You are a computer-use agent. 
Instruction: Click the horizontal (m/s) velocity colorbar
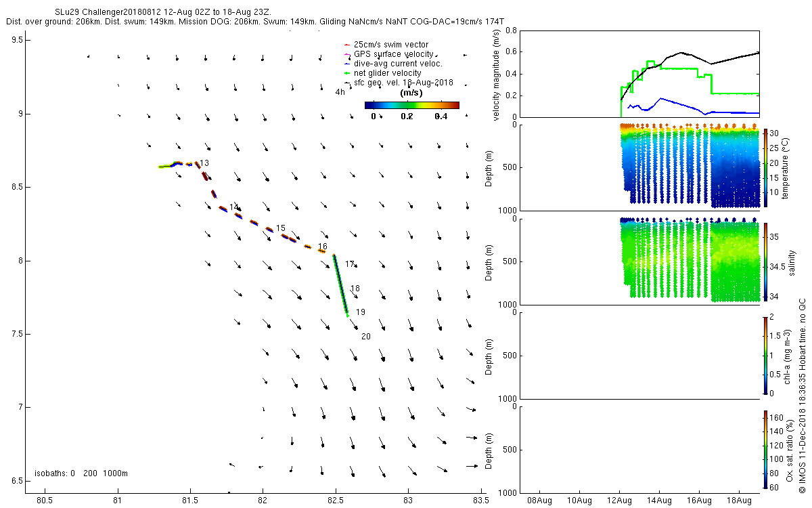[x=411, y=105]
